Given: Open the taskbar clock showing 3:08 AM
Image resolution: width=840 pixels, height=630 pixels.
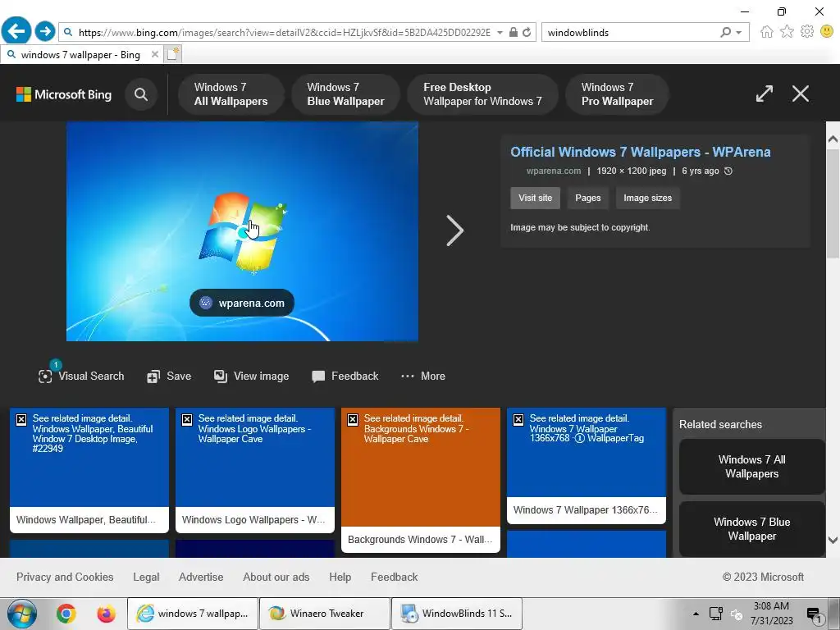Looking at the screenshot, I should [771, 614].
